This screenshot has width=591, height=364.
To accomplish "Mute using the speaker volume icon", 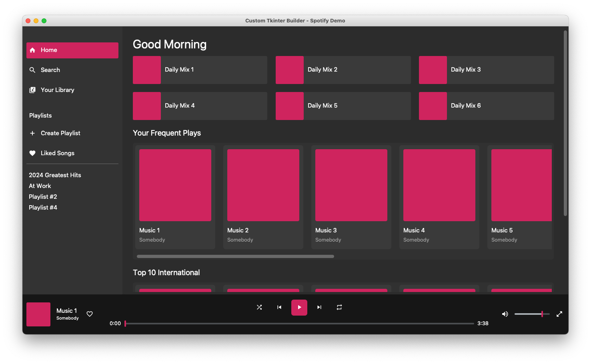I will [x=505, y=314].
